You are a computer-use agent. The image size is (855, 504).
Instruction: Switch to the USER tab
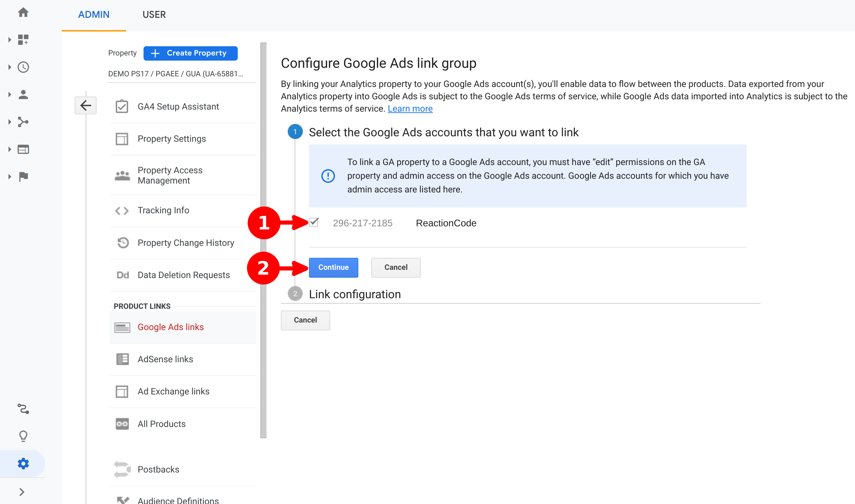click(154, 15)
